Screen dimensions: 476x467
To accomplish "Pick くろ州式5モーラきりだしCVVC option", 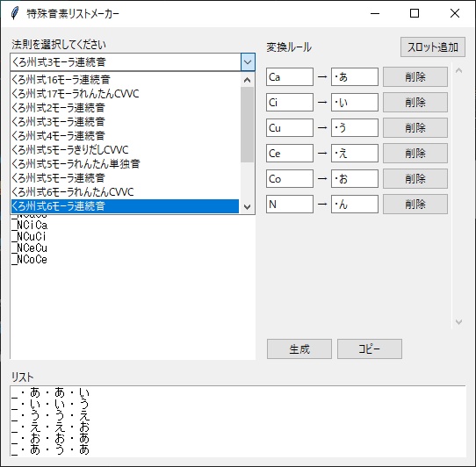I will (125, 149).
